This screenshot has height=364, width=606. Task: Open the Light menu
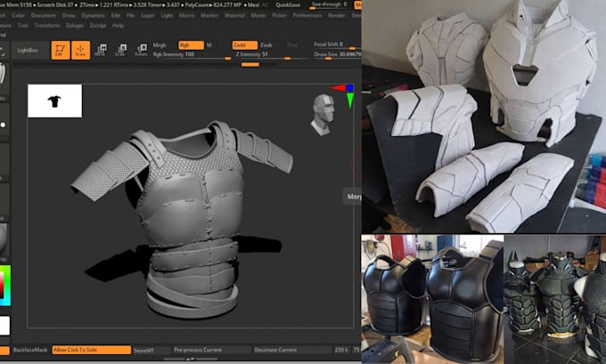167,15
